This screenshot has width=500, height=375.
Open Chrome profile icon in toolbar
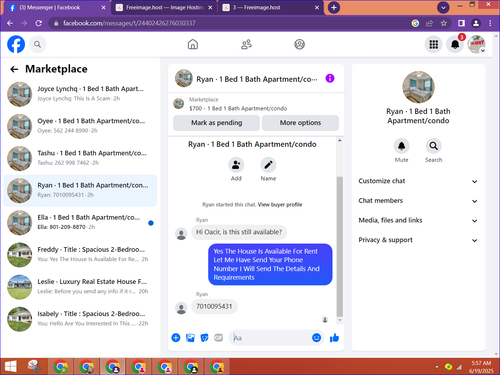click(476, 23)
